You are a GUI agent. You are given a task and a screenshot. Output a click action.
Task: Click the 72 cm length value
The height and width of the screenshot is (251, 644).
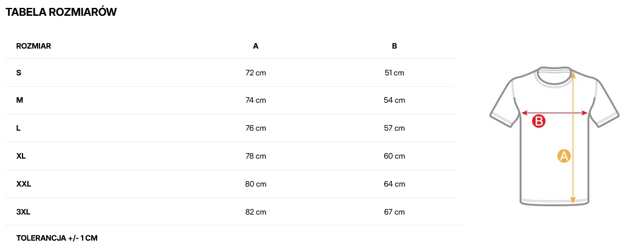coord(256,73)
